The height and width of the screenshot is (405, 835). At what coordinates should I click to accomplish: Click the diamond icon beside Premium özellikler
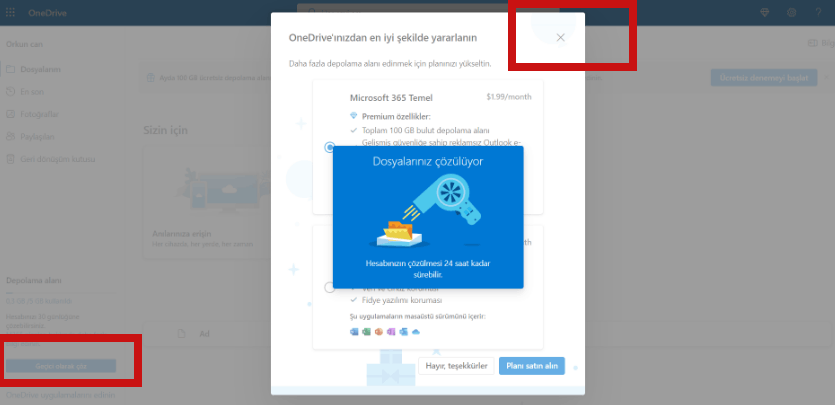pyautogui.click(x=354, y=115)
